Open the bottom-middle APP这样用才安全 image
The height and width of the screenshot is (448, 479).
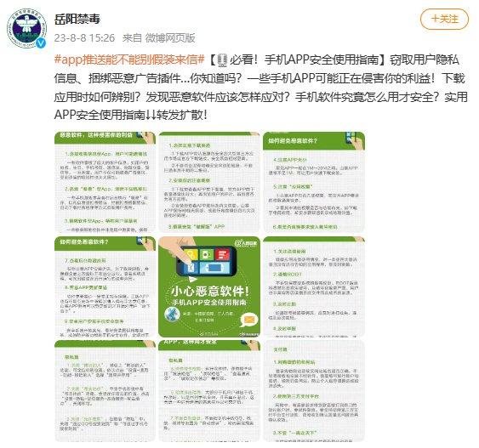click(x=209, y=391)
